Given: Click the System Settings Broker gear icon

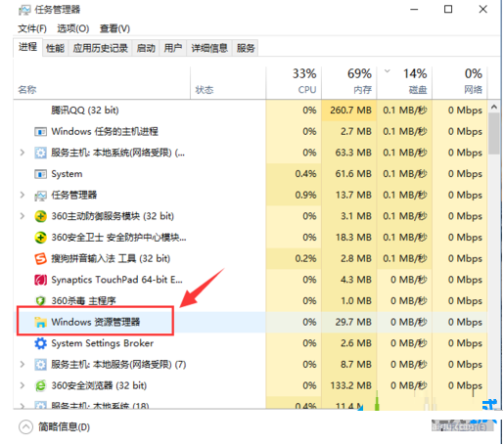Looking at the screenshot, I should coord(40,343).
